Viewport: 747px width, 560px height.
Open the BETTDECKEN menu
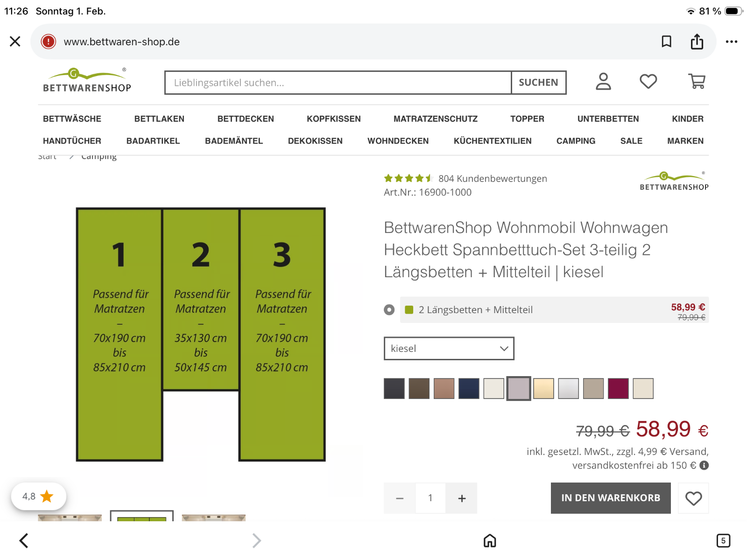[246, 119]
